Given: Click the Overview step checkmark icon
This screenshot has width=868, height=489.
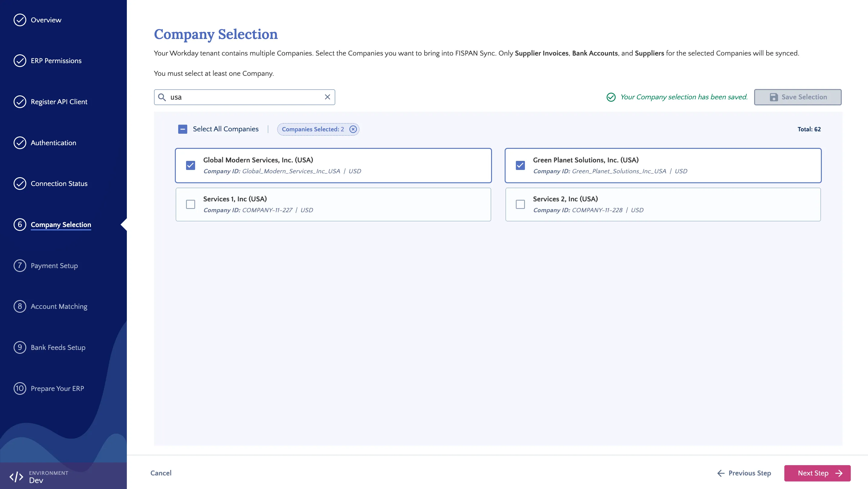Looking at the screenshot, I should point(20,20).
